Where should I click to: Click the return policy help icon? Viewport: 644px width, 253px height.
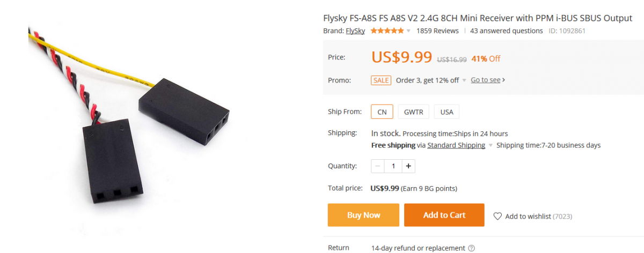[x=472, y=248]
